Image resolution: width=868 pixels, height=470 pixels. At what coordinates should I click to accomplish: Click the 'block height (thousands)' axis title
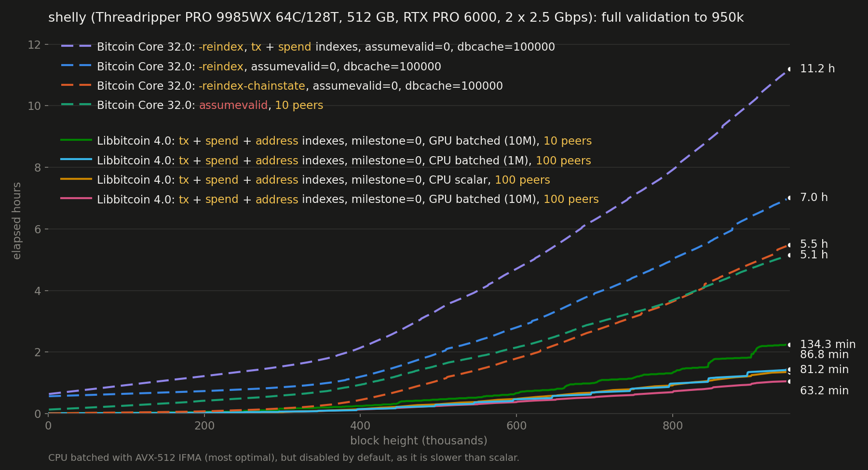(419, 441)
